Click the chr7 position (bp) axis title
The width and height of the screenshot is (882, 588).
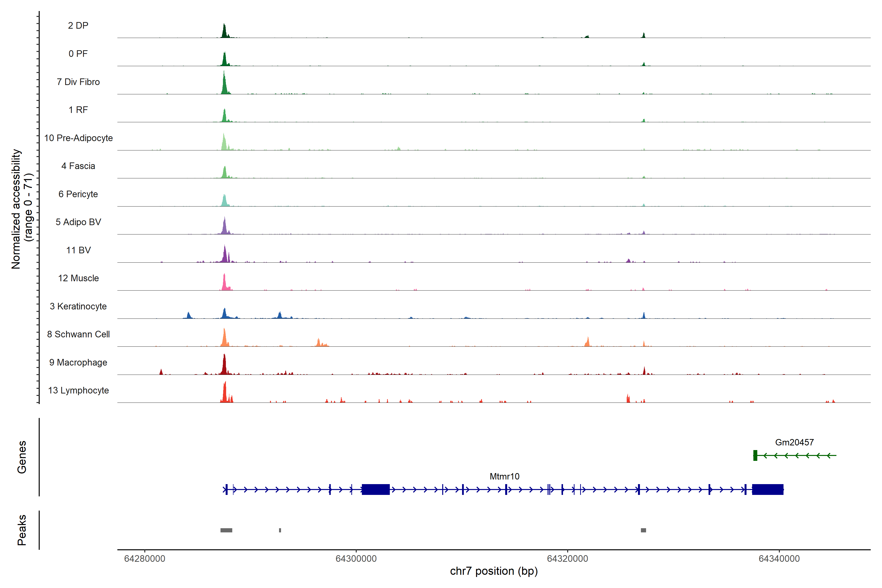click(x=493, y=571)
